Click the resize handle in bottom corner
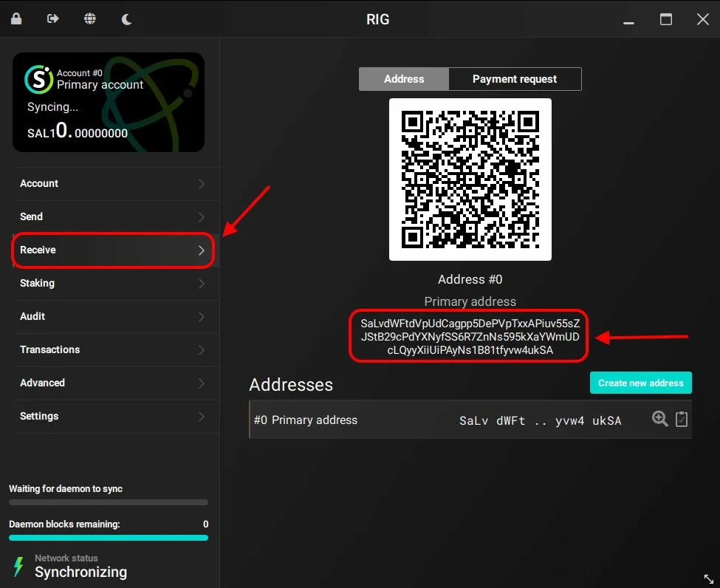Viewport: 720px width, 588px height. (x=708, y=578)
